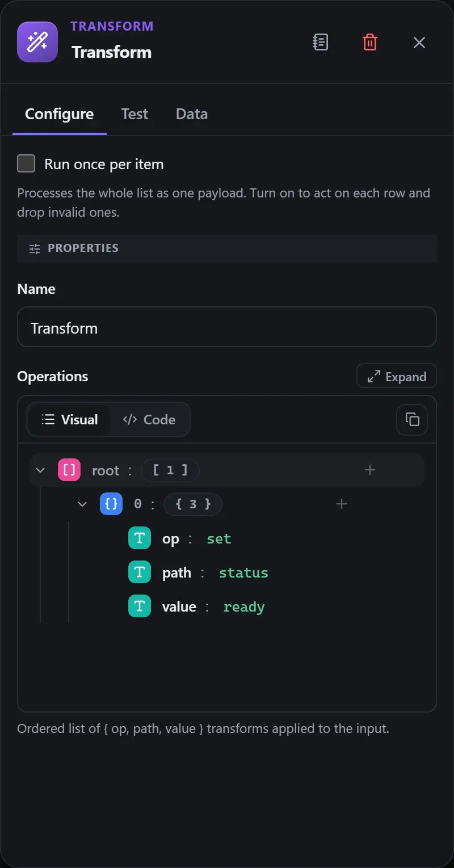Screen dimensions: 454x868
Task: Click text type icon for path
Action: coord(140,572)
